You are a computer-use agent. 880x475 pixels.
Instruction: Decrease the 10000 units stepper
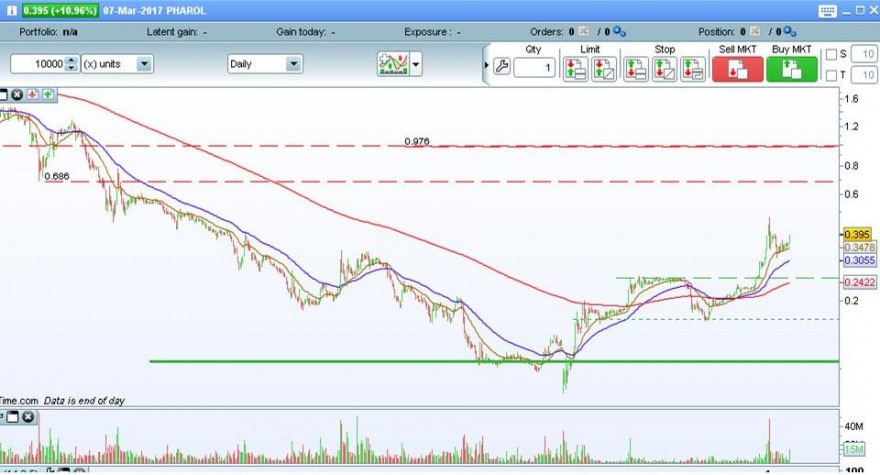pos(71,68)
